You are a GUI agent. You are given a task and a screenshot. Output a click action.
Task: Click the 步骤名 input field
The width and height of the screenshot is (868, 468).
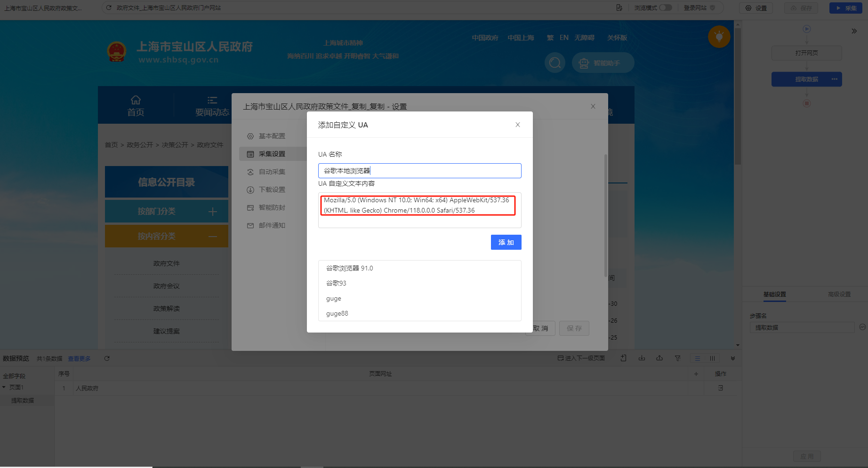click(802, 327)
